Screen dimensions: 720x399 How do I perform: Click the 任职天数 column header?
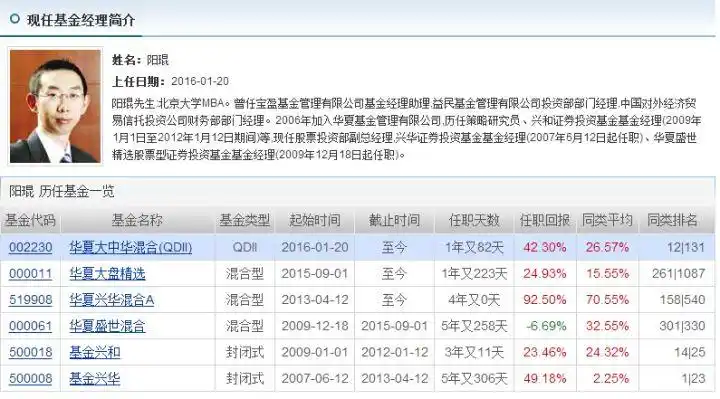pyautogui.click(x=474, y=220)
